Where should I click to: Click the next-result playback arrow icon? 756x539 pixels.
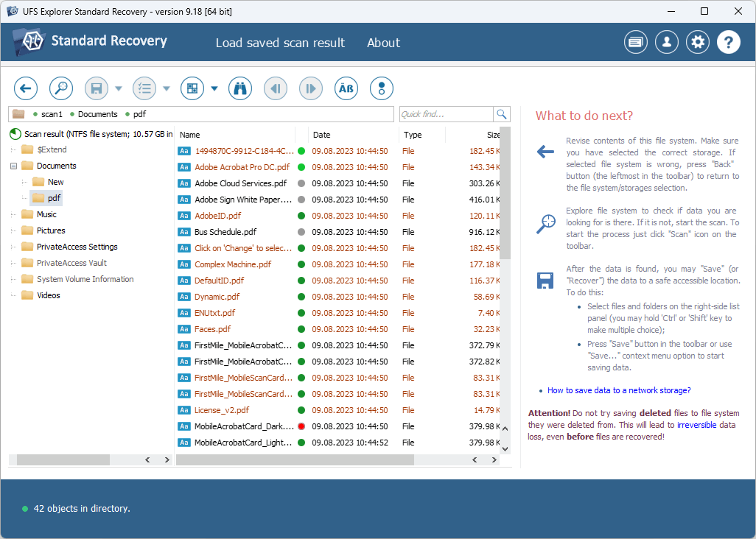point(311,88)
